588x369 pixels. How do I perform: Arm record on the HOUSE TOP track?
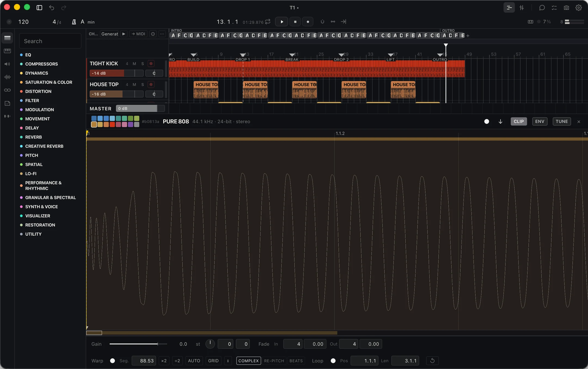pos(151,85)
